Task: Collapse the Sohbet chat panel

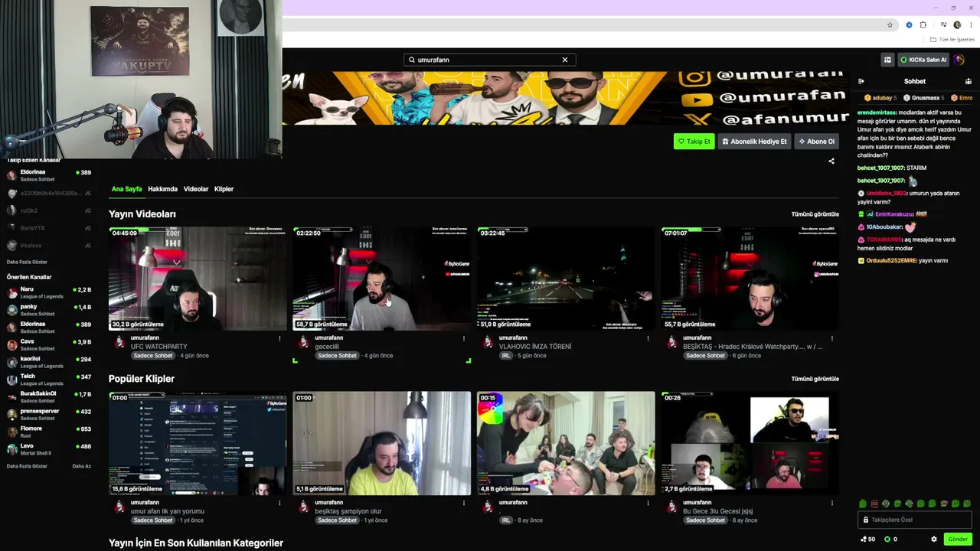Action: pyautogui.click(x=861, y=81)
